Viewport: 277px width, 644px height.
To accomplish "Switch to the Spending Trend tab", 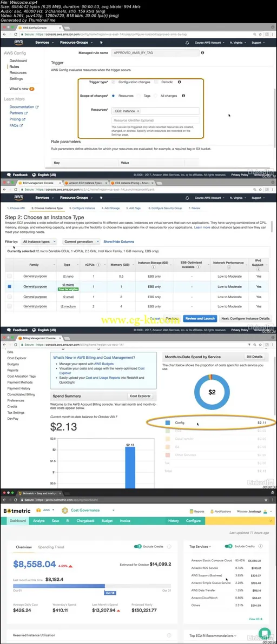I will tap(51, 547).
